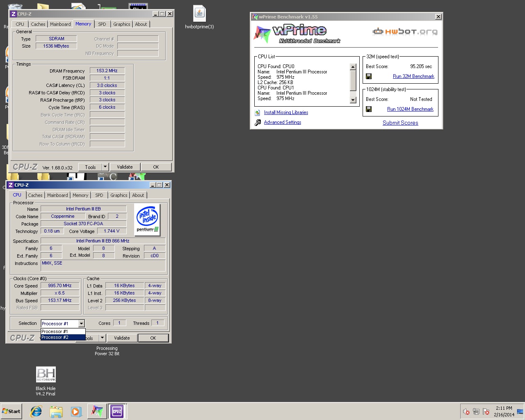Select the CPU-Z taskbar icon
Viewport: 525px width, 420px height.
click(x=117, y=411)
